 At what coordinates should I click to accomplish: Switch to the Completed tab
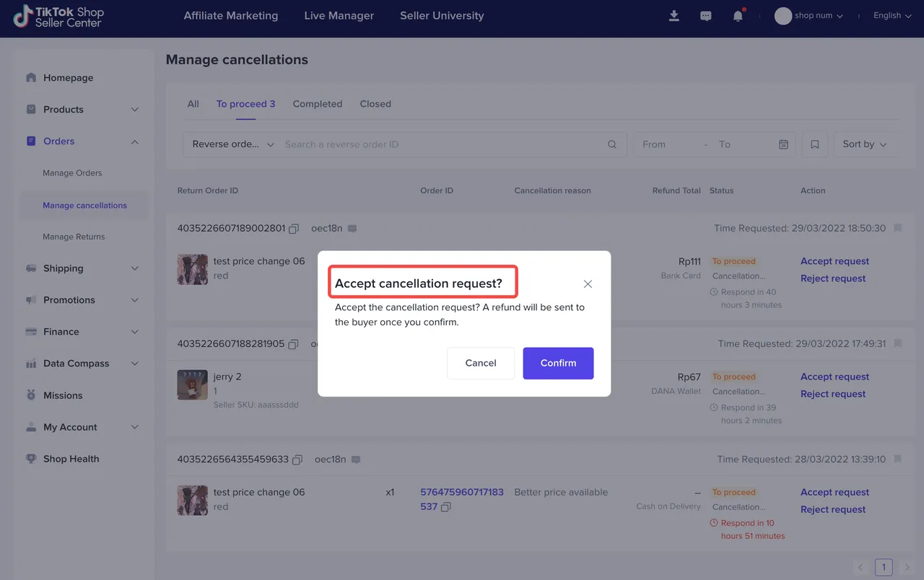point(317,104)
